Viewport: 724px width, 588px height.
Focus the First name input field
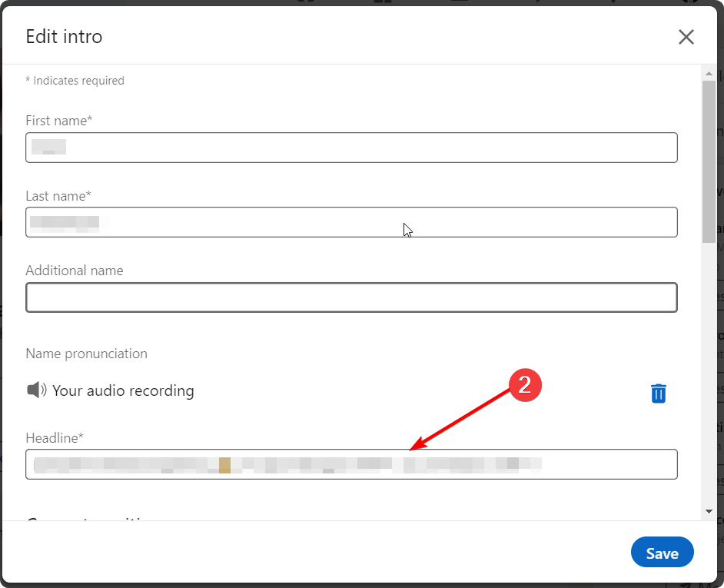coord(351,148)
